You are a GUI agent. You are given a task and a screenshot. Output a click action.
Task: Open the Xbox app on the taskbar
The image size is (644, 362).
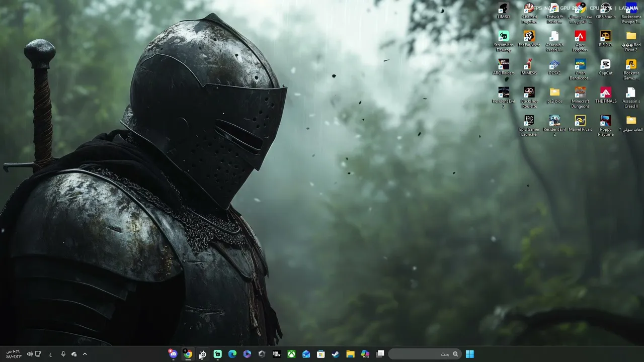[291, 354]
